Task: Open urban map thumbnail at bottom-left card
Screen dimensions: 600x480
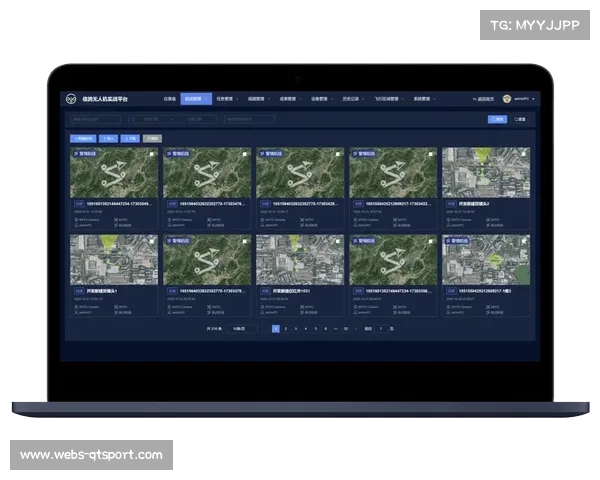Action: pyautogui.click(x=113, y=263)
